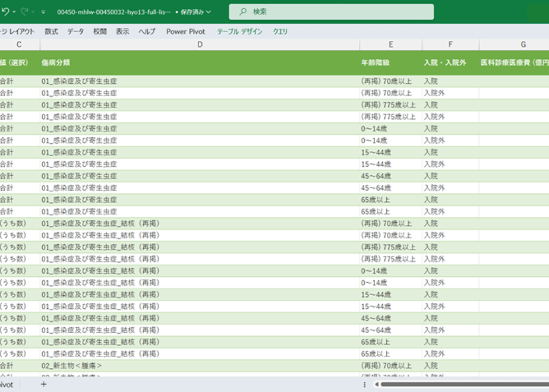Open the Undo history dropdown arrow
The width and height of the screenshot is (549, 392).
coord(14,12)
